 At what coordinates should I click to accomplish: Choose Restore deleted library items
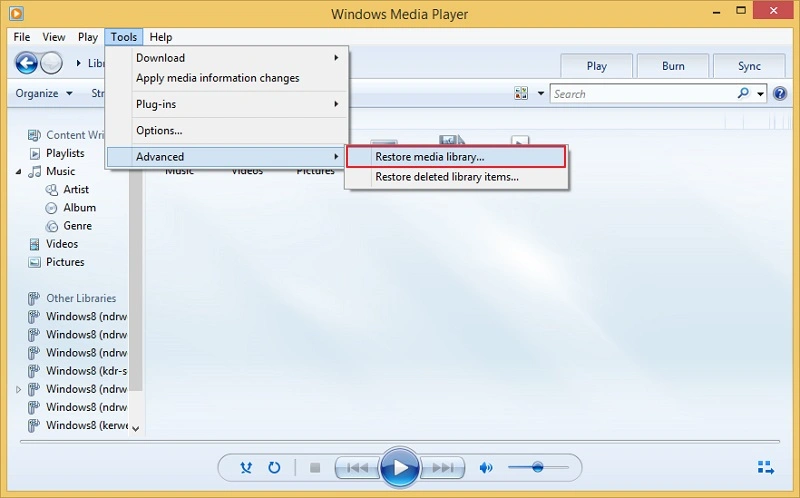456,177
